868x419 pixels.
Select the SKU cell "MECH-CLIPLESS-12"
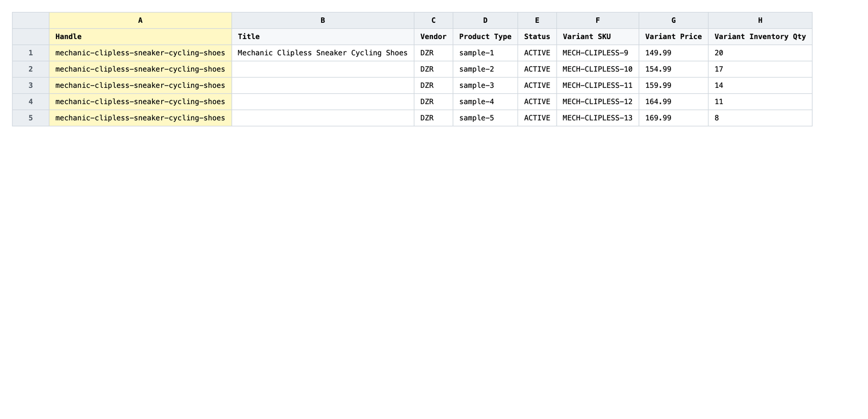coord(598,102)
